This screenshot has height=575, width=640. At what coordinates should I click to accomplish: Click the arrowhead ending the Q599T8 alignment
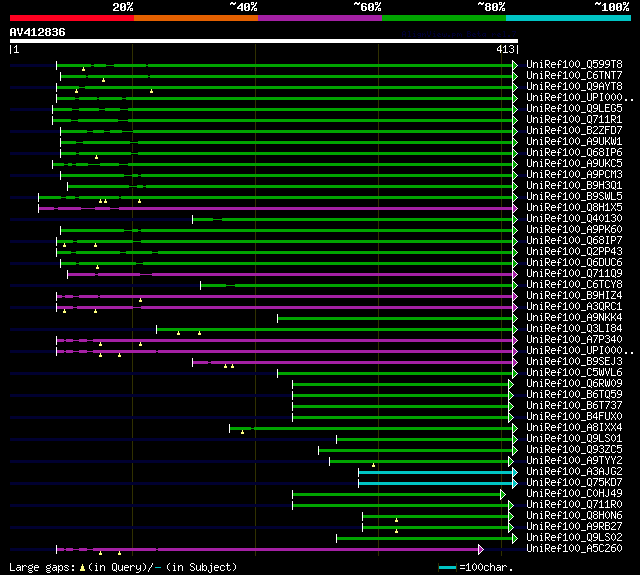coord(515,65)
